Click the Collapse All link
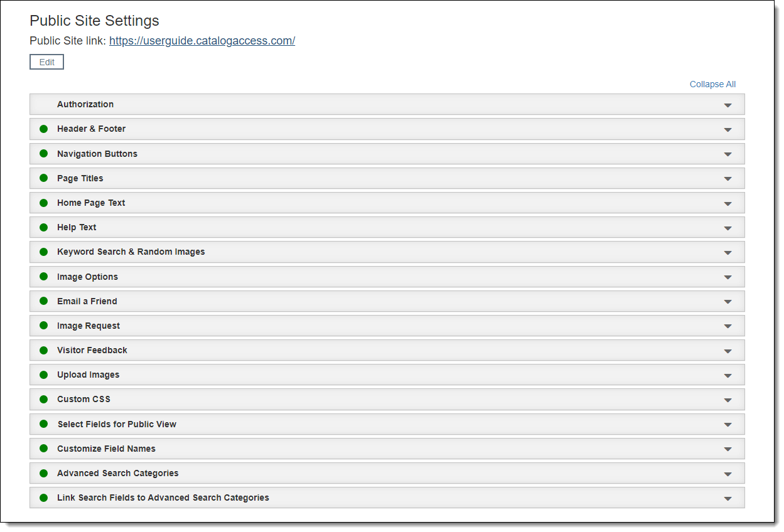This screenshot has height=532, width=784. point(712,84)
